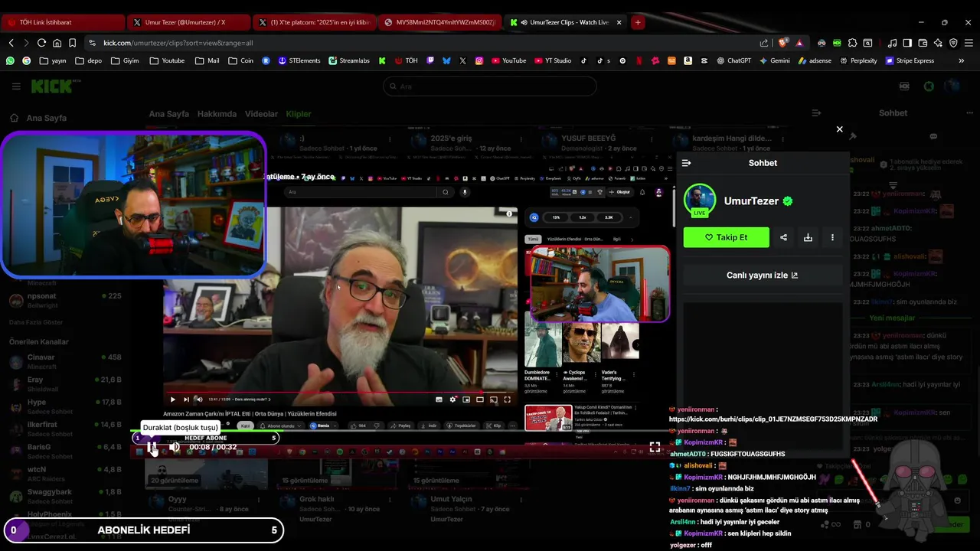Download the clip with download icon
Screen dimensions: 980x551
[x=808, y=237]
